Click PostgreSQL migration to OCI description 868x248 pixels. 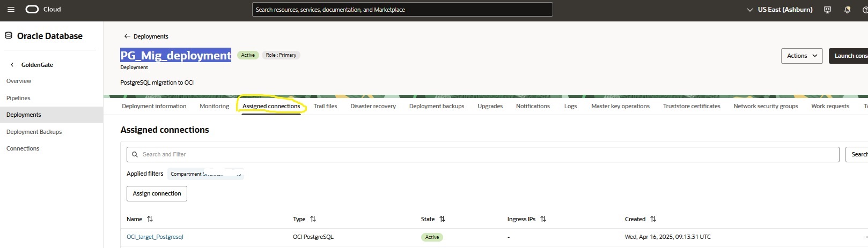pos(157,82)
